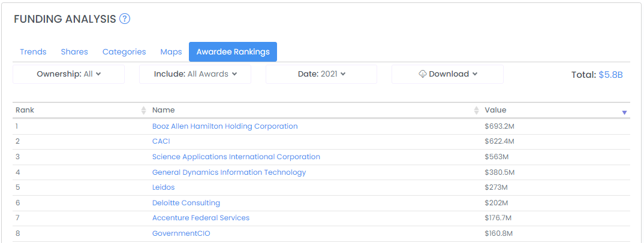This screenshot has height=243, width=644.
Task: Open the Categories tab
Action: [x=124, y=51]
